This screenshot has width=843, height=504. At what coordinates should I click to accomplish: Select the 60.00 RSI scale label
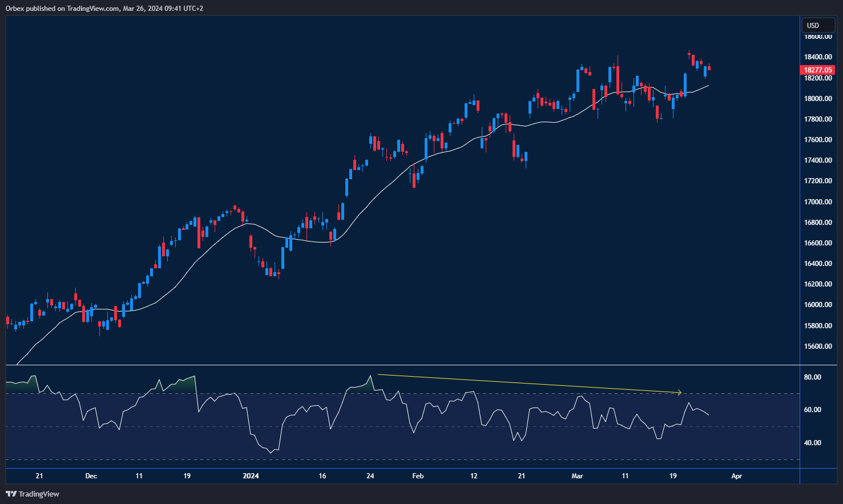[x=812, y=410]
